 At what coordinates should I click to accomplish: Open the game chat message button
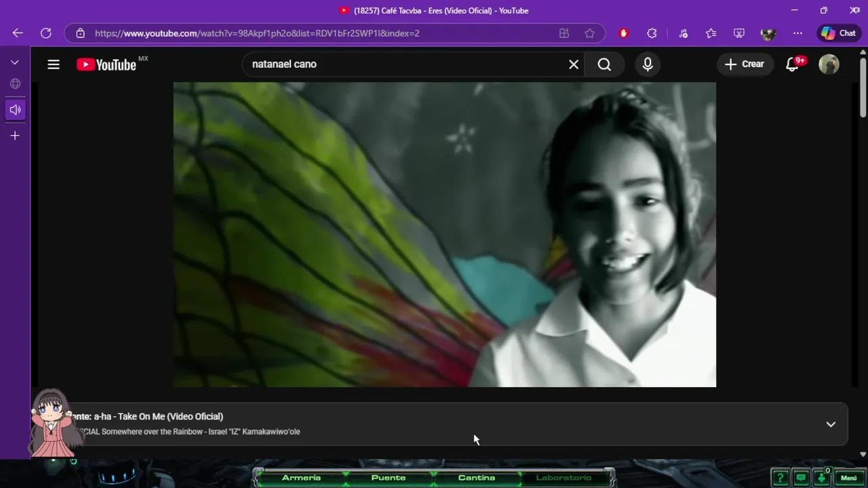point(801,478)
